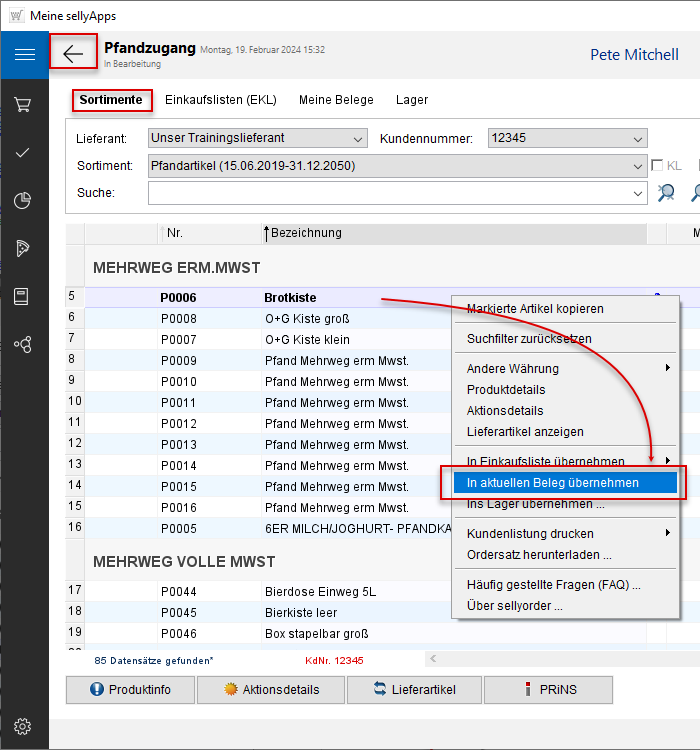The height and width of the screenshot is (750, 700).
Task: Open the shopping cart sidebar icon
Action: (24, 104)
